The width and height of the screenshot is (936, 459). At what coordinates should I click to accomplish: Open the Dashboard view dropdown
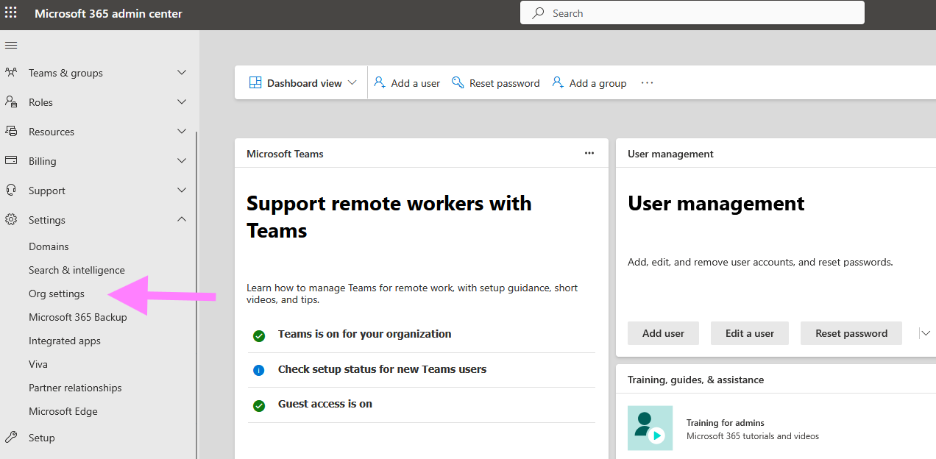[x=303, y=83]
